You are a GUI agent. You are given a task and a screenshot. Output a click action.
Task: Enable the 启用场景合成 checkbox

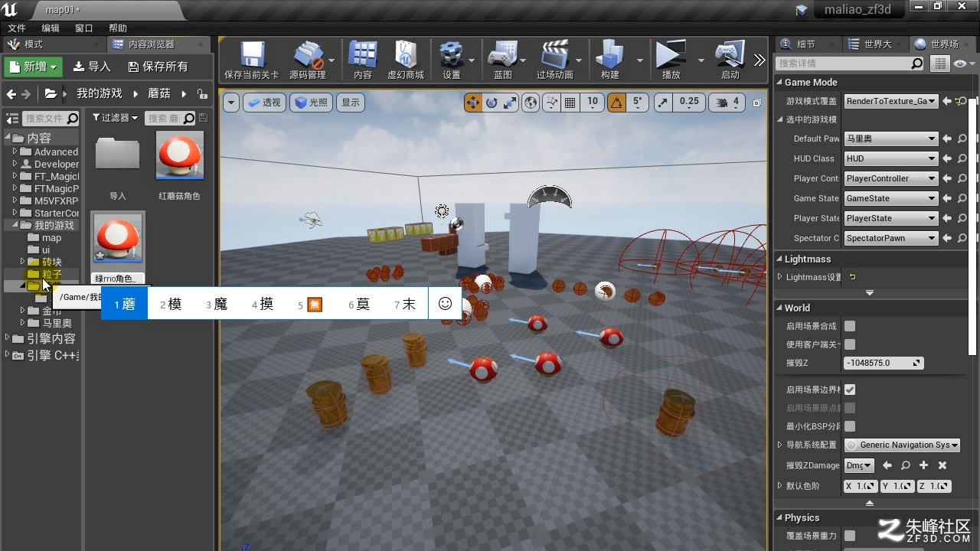pos(850,326)
